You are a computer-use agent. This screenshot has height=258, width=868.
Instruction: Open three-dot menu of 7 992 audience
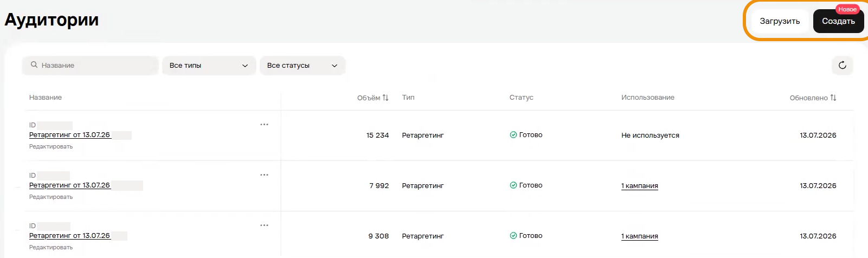264,175
